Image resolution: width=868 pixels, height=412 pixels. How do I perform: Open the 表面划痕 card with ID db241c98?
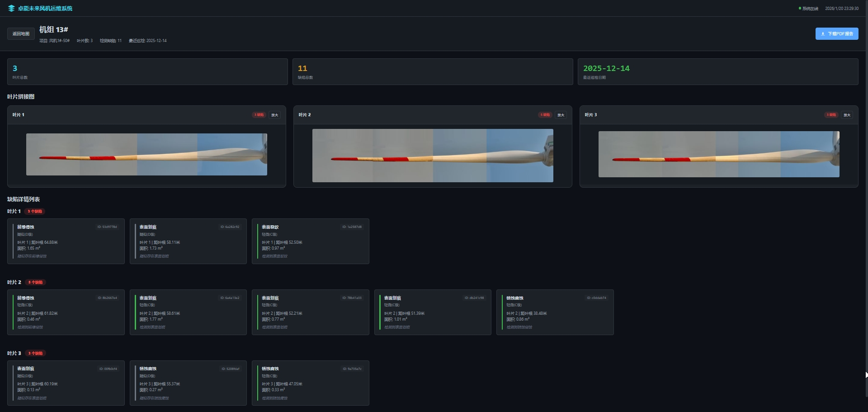[433, 313]
